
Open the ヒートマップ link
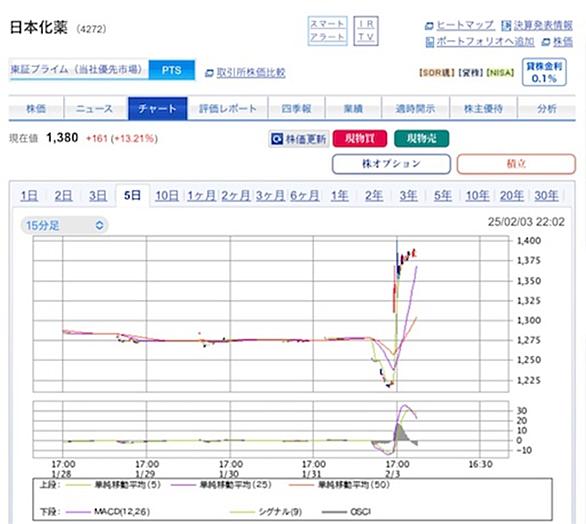(466, 25)
